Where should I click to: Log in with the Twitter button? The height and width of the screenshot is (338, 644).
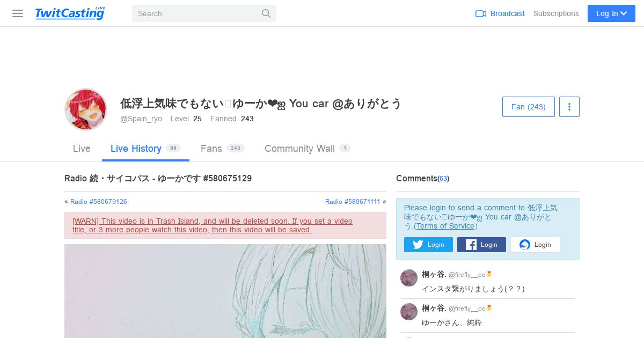428,245
